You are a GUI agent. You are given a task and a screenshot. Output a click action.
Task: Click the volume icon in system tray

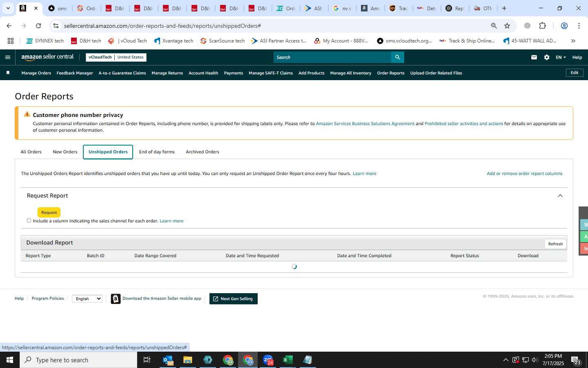tap(535, 360)
